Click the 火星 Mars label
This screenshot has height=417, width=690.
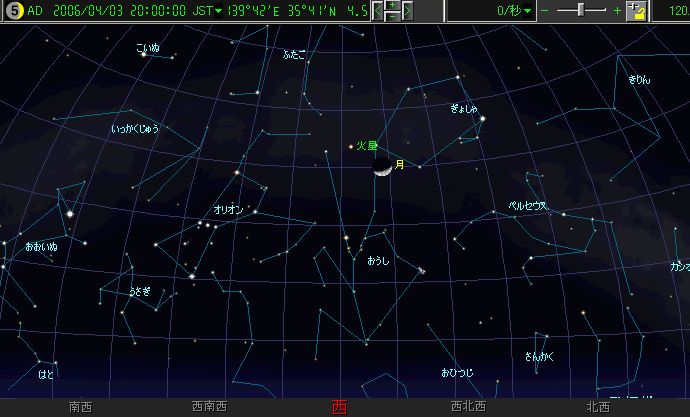(366, 146)
